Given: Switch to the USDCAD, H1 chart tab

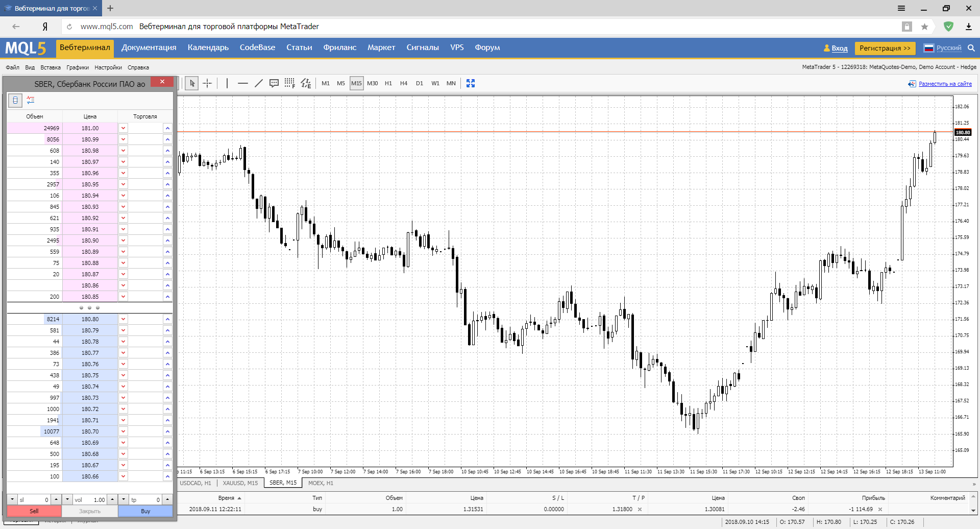Looking at the screenshot, I should click(x=195, y=483).
